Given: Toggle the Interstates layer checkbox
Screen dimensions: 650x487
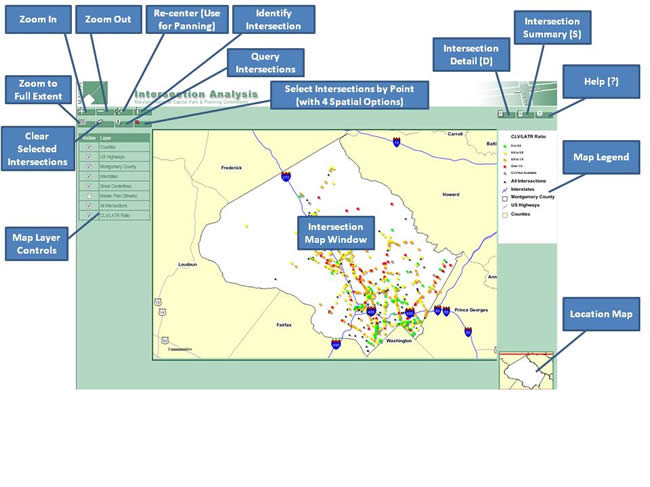Looking at the screenshot, I should (x=89, y=176).
